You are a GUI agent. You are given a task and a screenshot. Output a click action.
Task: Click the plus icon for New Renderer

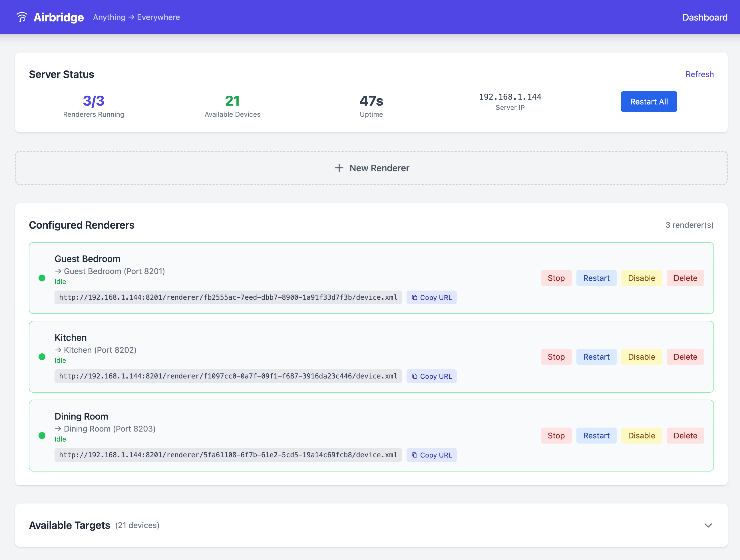(339, 168)
